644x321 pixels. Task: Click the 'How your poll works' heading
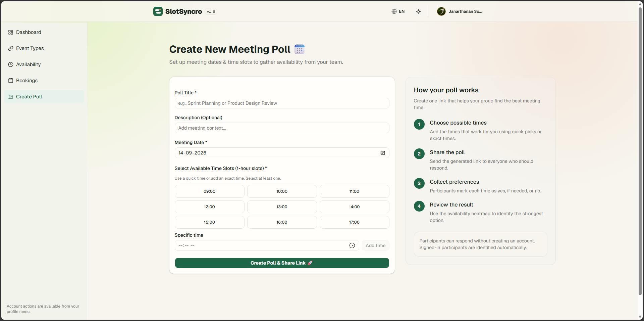pos(446,90)
